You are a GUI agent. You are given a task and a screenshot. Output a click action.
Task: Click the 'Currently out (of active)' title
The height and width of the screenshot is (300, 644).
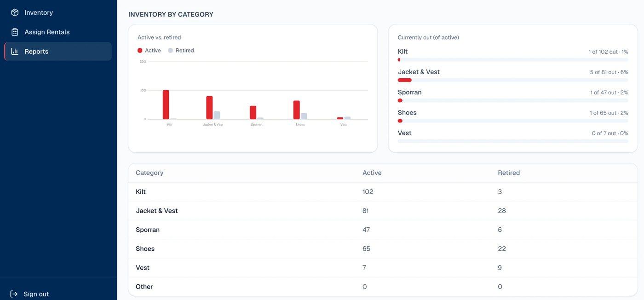tap(428, 37)
